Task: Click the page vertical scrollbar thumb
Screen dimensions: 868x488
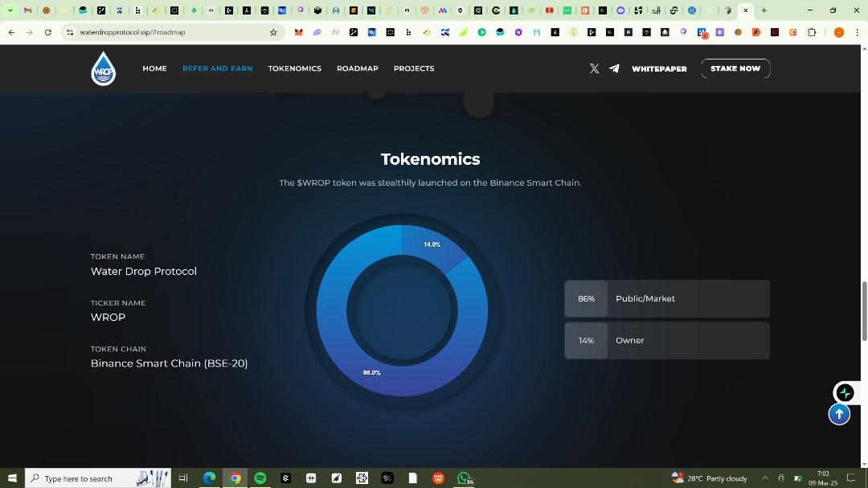Action: (x=864, y=311)
